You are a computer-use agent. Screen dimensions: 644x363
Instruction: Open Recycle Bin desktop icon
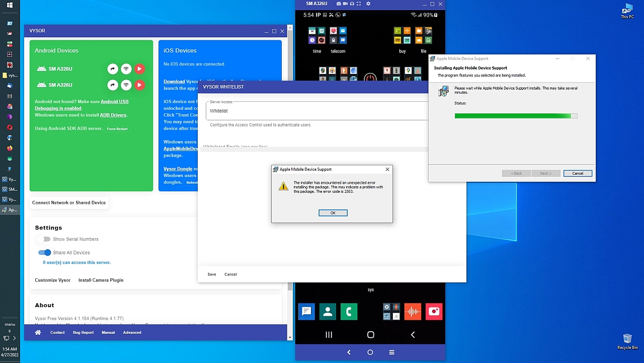tap(627, 342)
